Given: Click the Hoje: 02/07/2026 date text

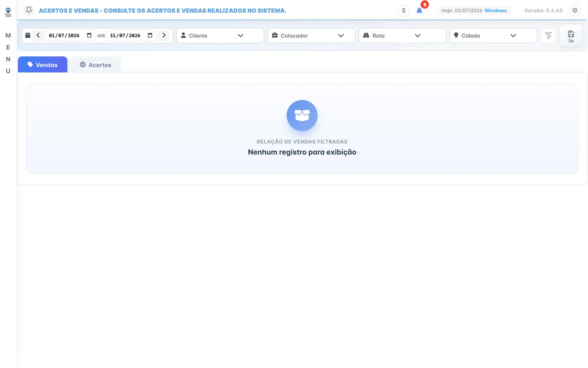Looking at the screenshot, I should coord(462,10).
